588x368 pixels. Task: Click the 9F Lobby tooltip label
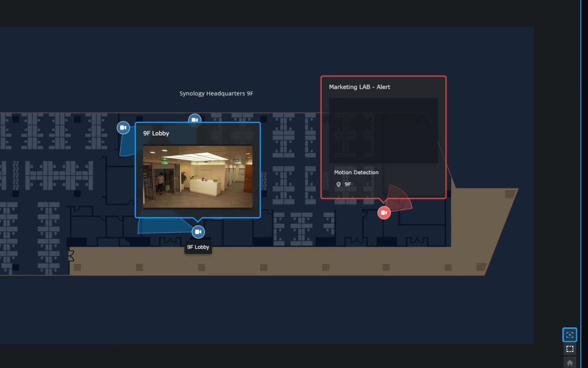coord(198,247)
